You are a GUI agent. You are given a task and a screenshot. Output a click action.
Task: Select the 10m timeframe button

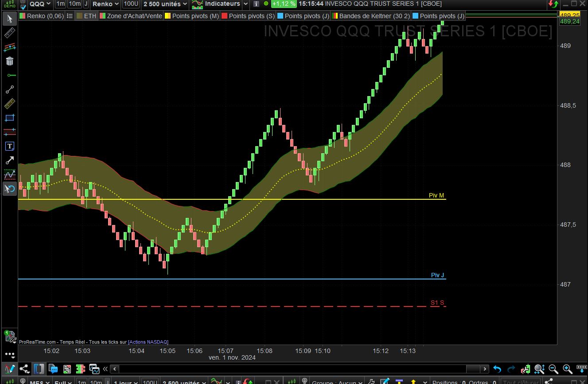(x=74, y=4)
